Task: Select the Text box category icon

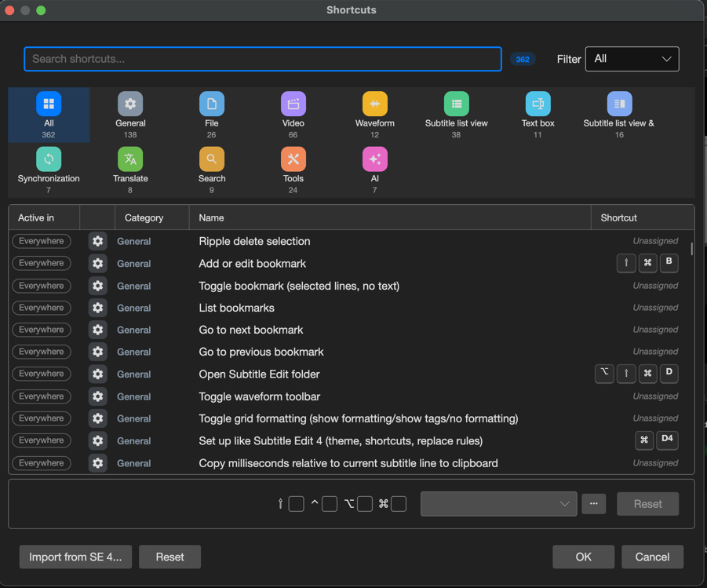Action: pos(538,104)
